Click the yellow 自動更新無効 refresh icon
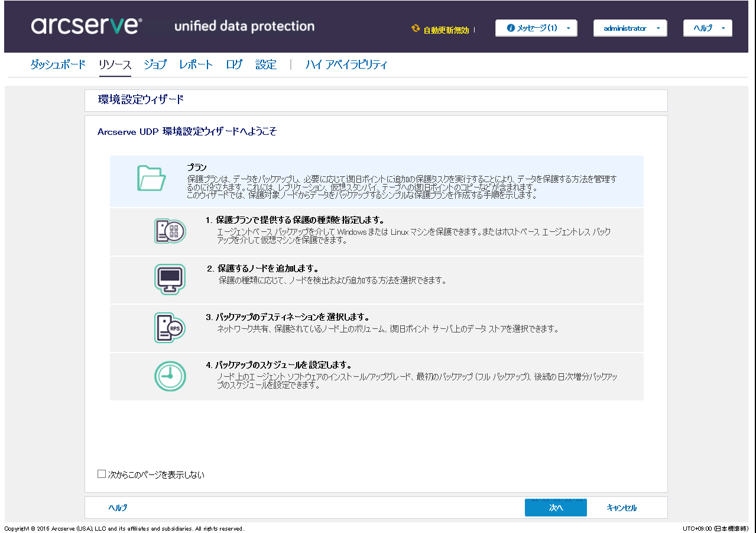 click(x=414, y=28)
